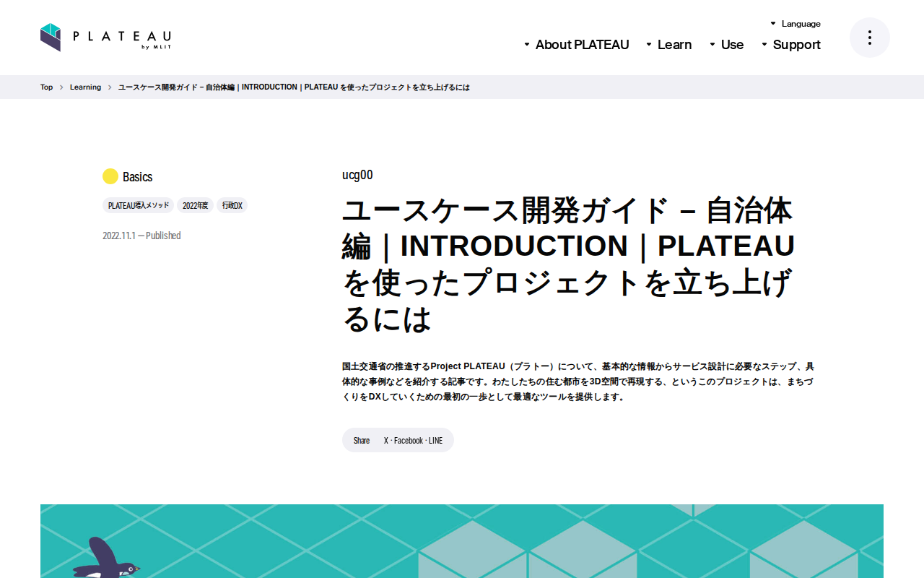Click the Share label in the pill

click(362, 441)
